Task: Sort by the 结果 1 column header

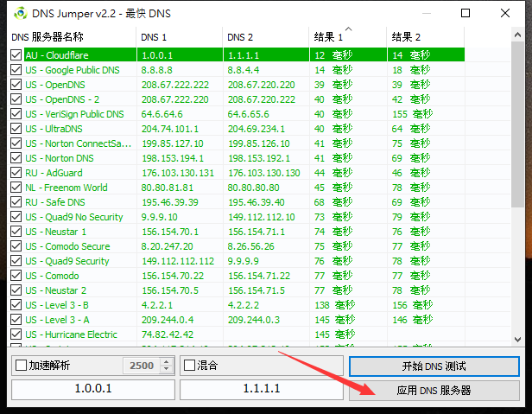Action: (x=348, y=37)
